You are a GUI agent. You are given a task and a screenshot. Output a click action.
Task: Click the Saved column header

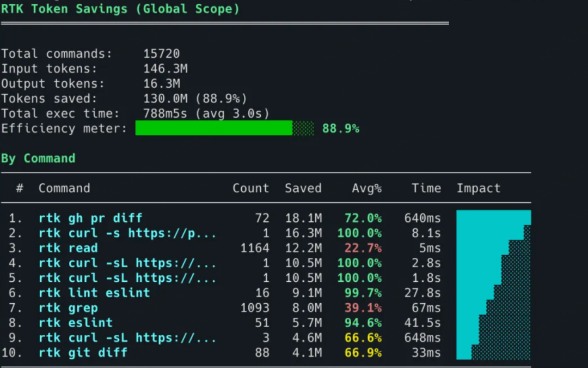pyautogui.click(x=303, y=188)
